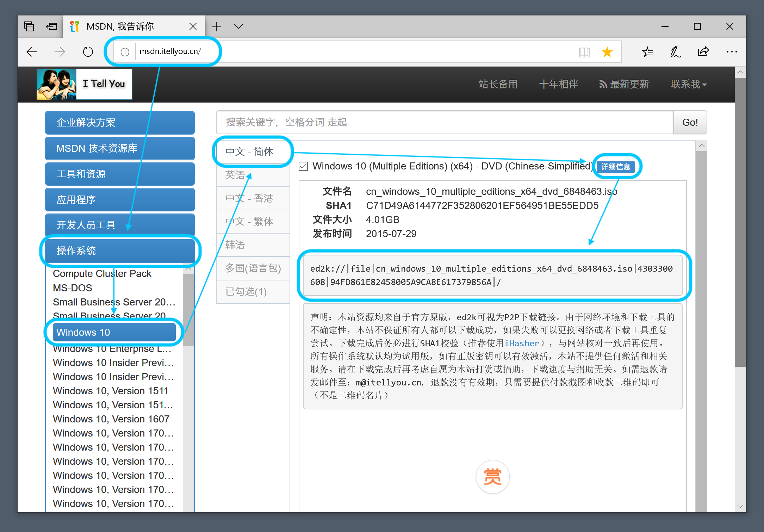Select the 中文 - 简体 language tab
Image resolution: width=764 pixels, height=532 pixels.
pos(253,151)
